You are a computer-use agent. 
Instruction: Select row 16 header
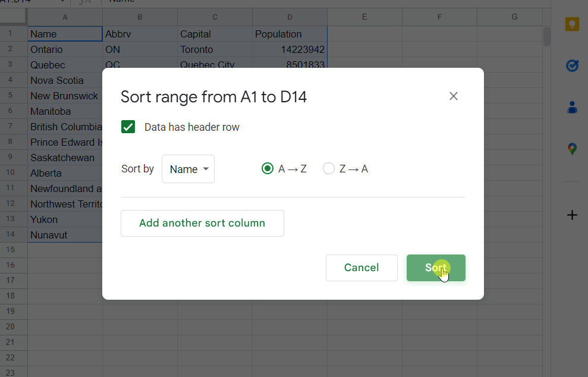[10, 266]
